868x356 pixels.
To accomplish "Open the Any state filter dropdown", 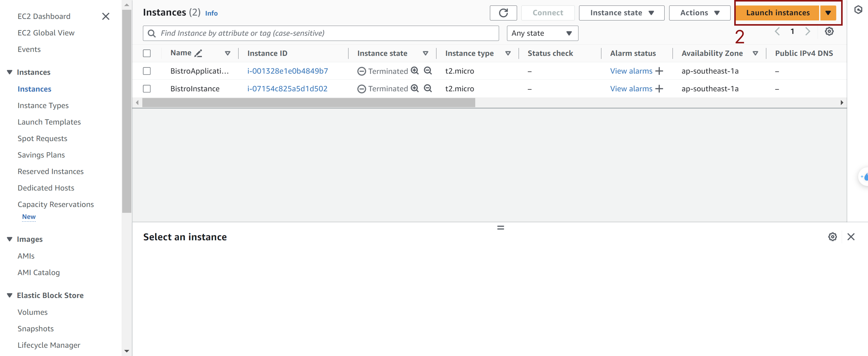I will click(542, 33).
